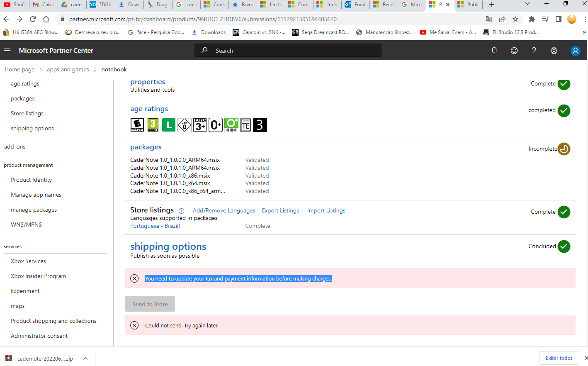Image resolution: width=588 pixels, height=366 pixels.
Task: Open notifications via the bell icon
Action: (494, 50)
